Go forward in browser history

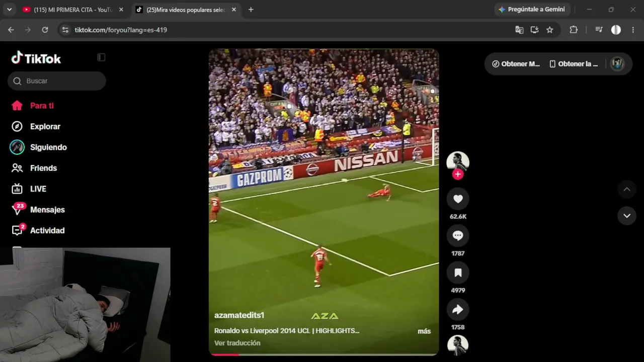28,30
